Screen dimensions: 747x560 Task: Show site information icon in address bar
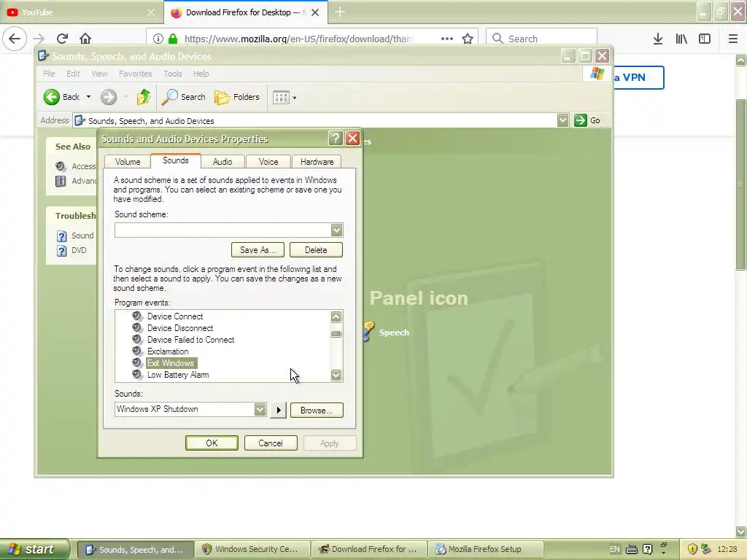[x=158, y=39]
